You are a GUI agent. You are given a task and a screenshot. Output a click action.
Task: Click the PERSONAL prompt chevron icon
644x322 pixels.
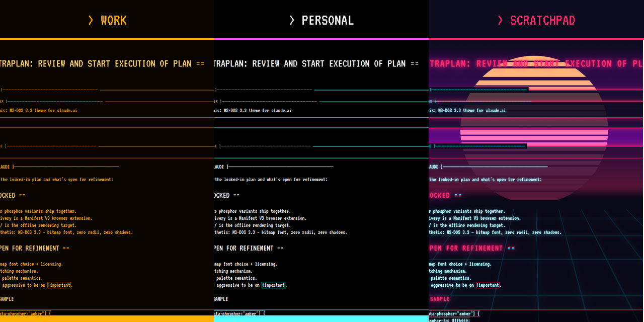[x=292, y=20]
